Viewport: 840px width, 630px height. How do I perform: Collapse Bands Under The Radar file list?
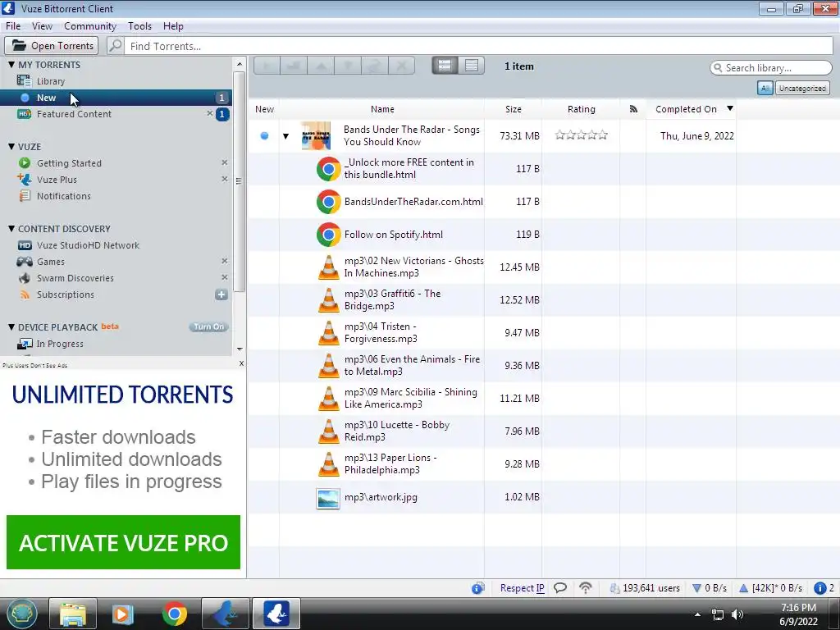coord(286,136)
